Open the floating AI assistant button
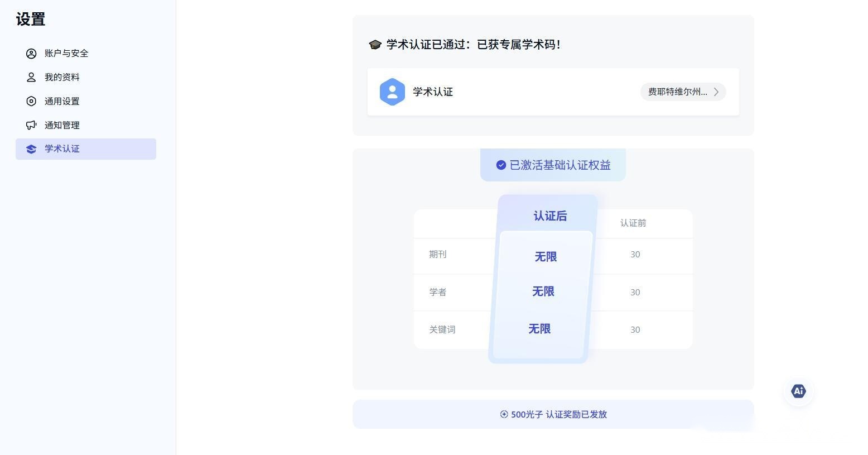868x455 pixels. [798, 391]
